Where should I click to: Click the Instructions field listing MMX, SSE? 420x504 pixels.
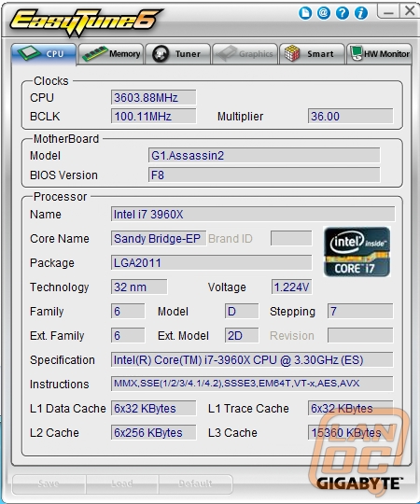coord(252,384)
